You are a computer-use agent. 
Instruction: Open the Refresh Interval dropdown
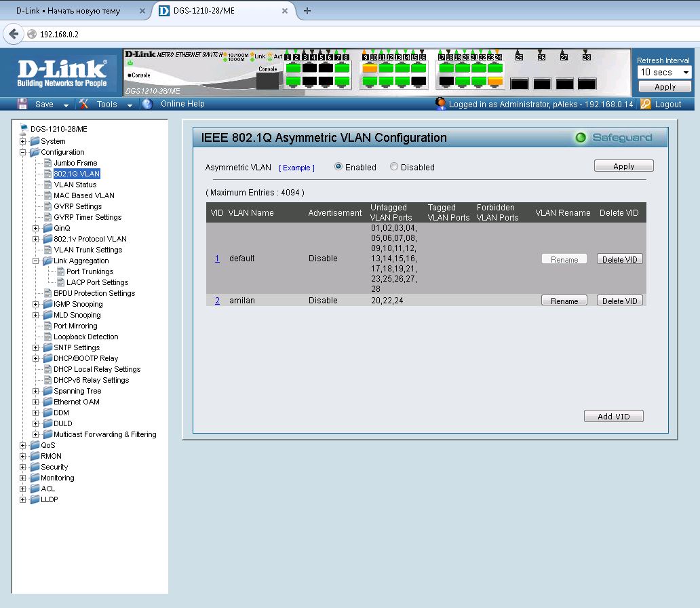tap(664, 72)
